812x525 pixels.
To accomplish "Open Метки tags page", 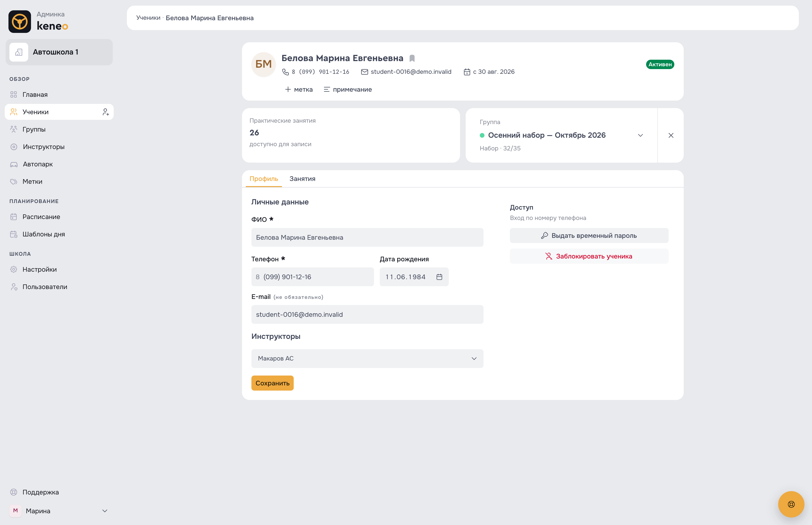I will click(x=59, y=181).
